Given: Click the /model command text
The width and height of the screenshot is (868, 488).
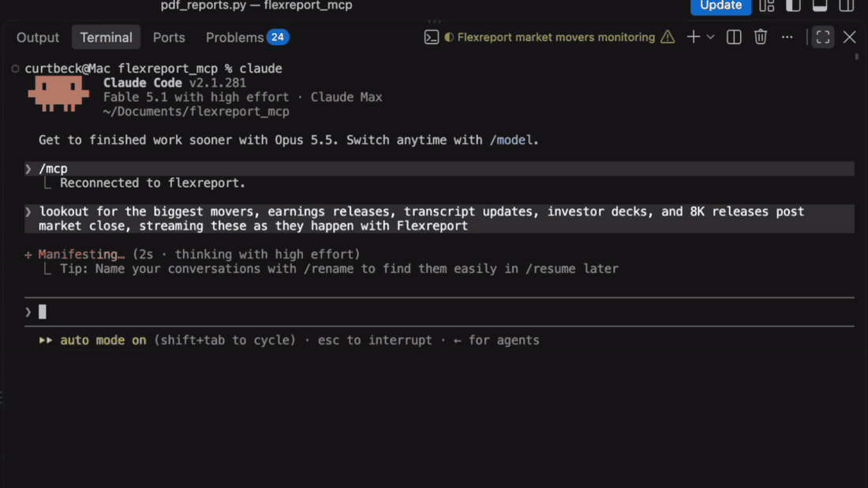Looking at the screenshot, I should click(511, 140).
